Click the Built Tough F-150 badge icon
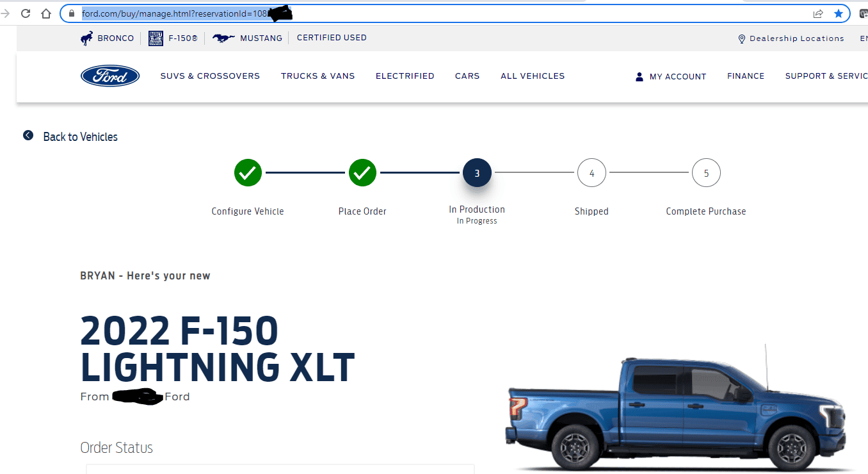 click(x=156, y=38)
